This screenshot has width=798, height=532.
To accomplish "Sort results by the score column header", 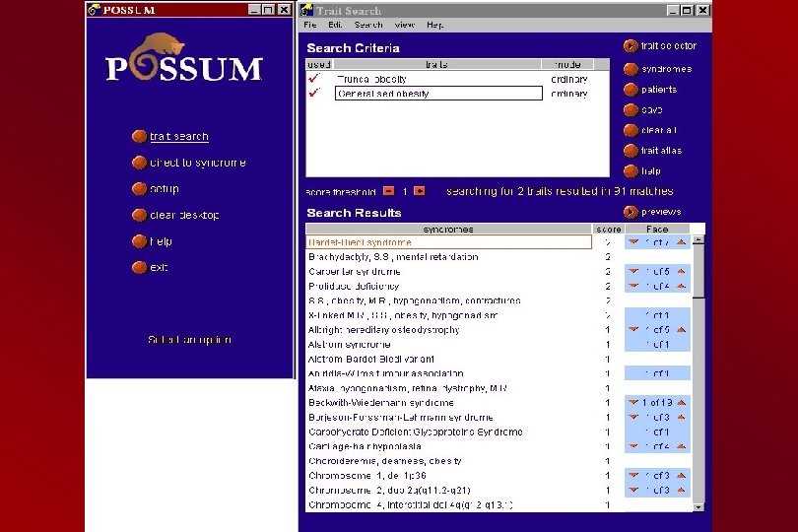I will (x=609, y=230).
